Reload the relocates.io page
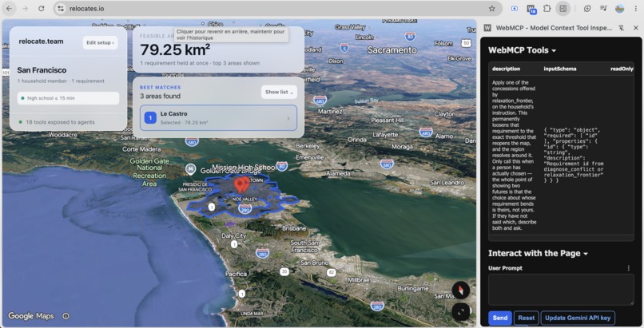The height and width of the screenshot is (328, 644). click(41, 8)
